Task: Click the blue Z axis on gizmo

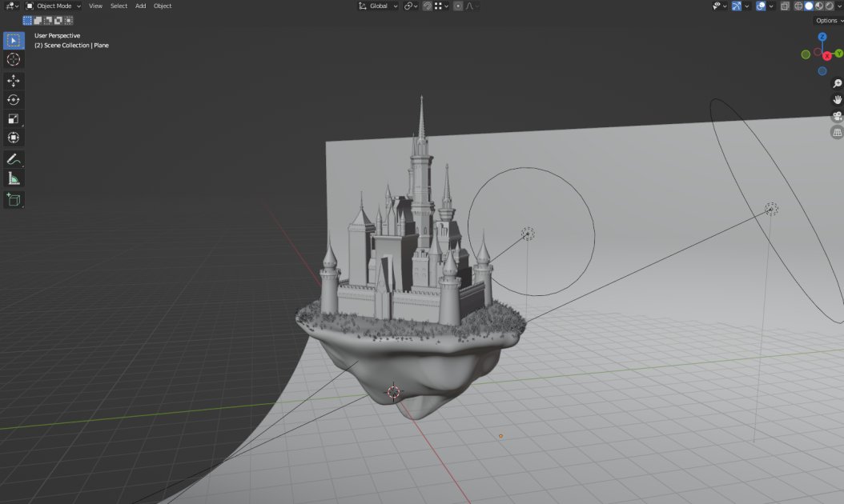Action: (x=822, y=37)
